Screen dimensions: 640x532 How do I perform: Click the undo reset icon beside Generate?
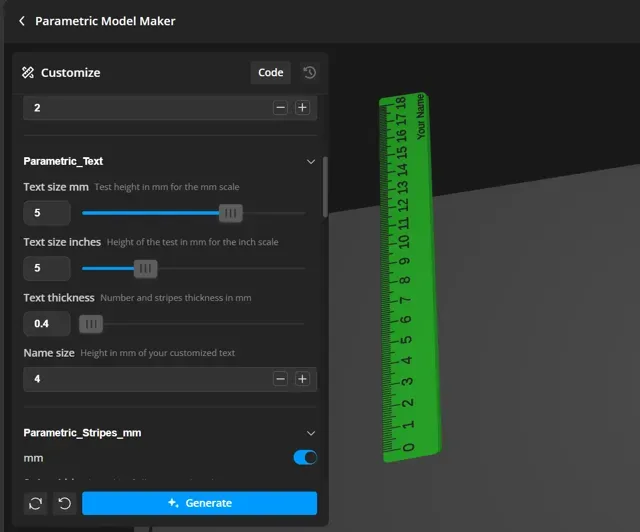pyautogui.click(x=64, y=503)
